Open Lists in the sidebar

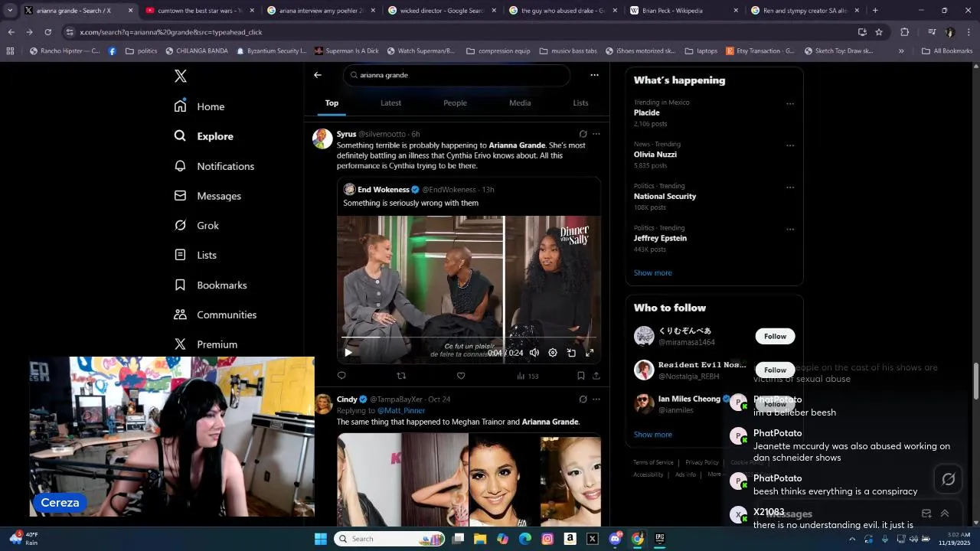[x=195, y=255]
